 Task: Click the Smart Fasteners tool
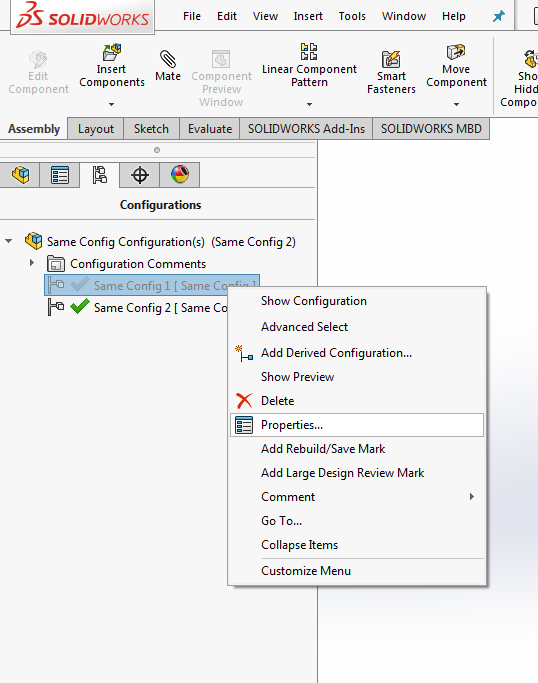[x=391, y=72]
